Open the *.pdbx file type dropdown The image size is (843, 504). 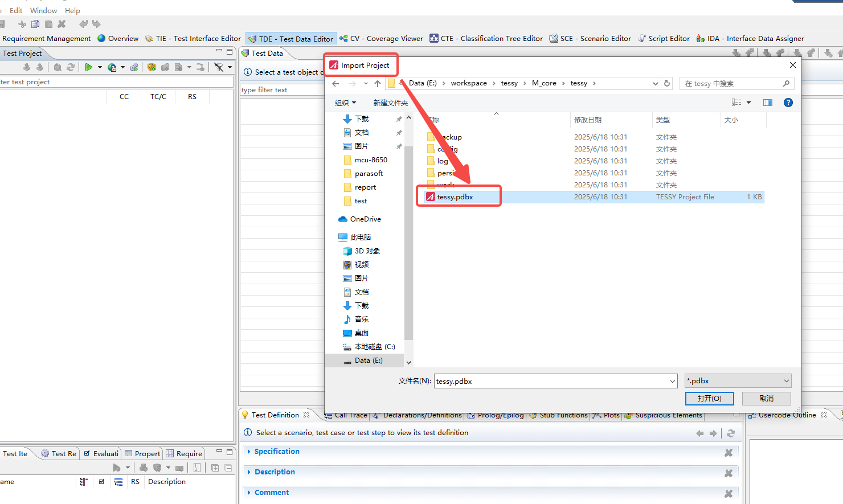738,381
